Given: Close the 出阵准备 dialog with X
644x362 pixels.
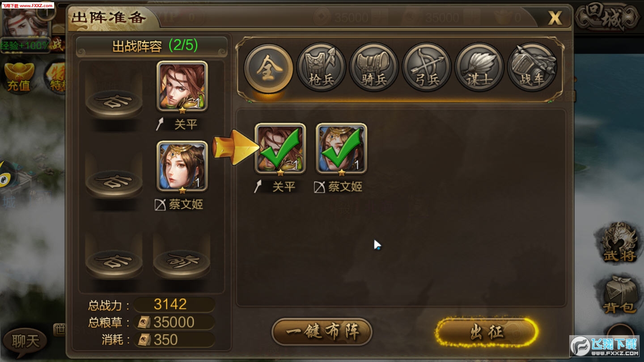Looking at the screenshot, I should point(555,18).
